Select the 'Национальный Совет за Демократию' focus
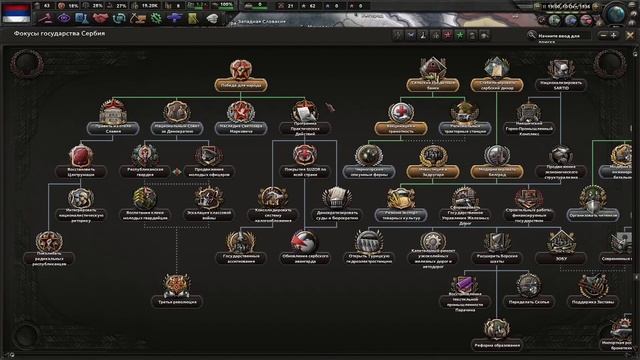 pos(177,119)
